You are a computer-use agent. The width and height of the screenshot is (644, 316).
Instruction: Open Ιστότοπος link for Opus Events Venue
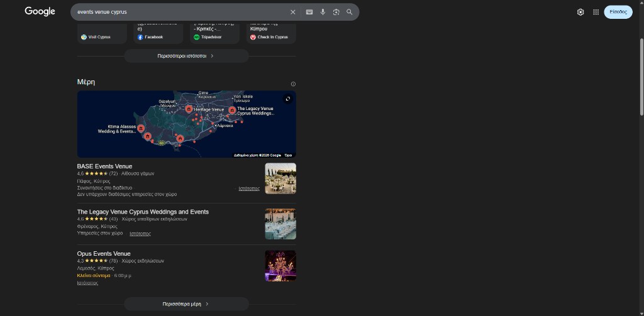[x=87, y=283]
